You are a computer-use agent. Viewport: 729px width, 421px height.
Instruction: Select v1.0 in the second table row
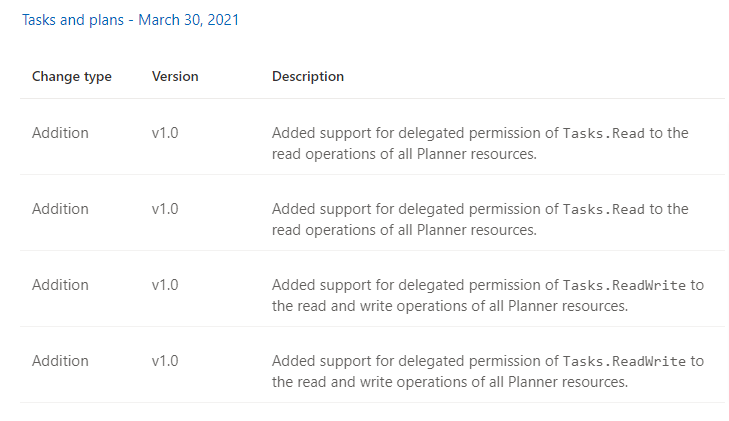tap(165, 209)
